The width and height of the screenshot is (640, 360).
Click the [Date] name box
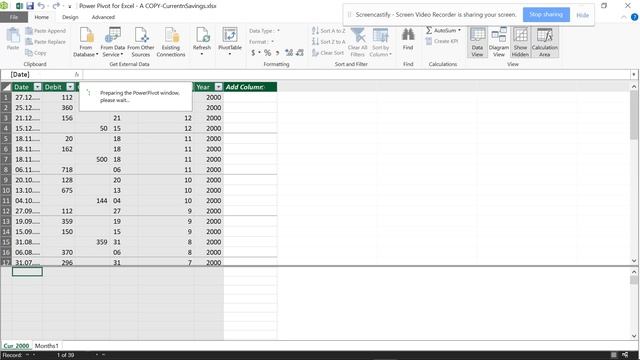[x=37, y=75]
